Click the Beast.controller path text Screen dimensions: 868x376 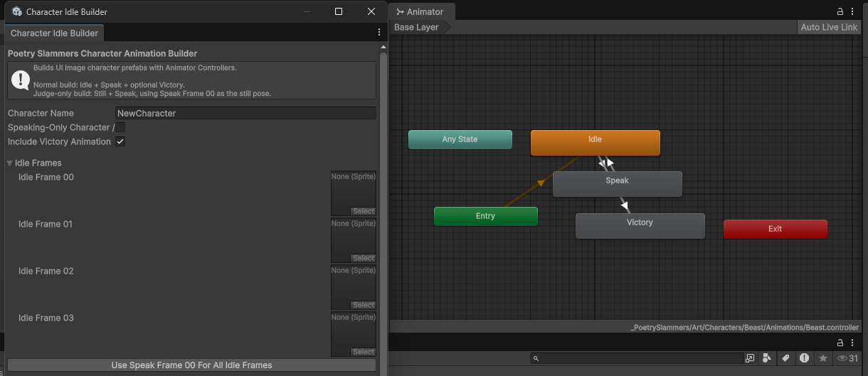(744, 327)
